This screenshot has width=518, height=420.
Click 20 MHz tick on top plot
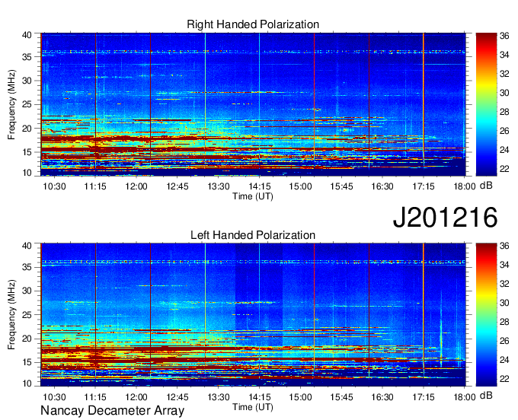[x=27, y=129]
